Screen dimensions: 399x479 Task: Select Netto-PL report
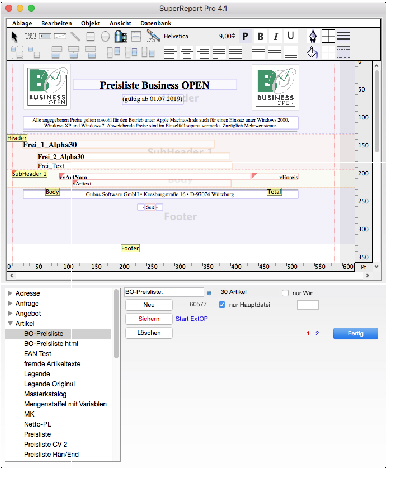point(38,424)
